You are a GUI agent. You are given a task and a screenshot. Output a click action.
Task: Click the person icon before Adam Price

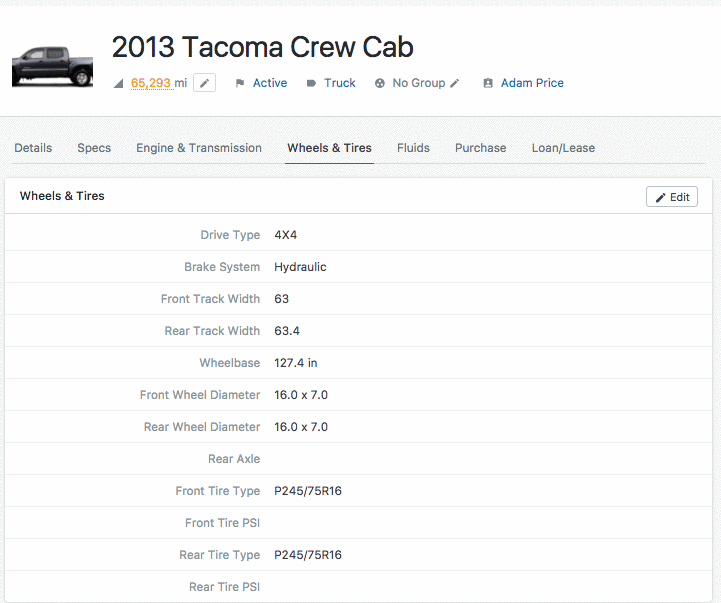488,84
